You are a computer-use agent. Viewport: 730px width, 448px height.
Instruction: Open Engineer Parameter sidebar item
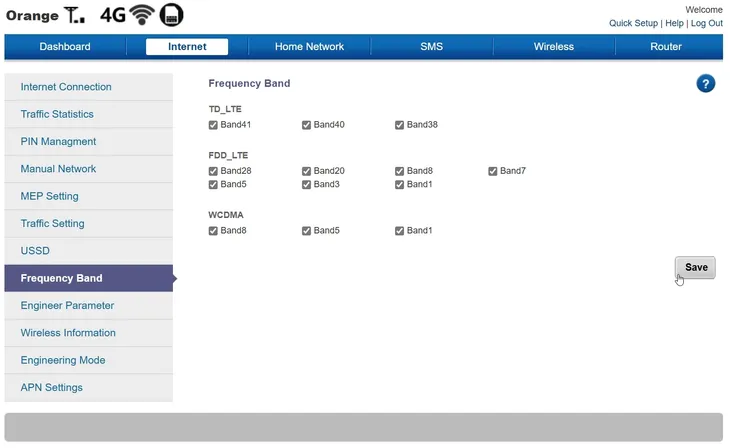(x=67, y=305)
